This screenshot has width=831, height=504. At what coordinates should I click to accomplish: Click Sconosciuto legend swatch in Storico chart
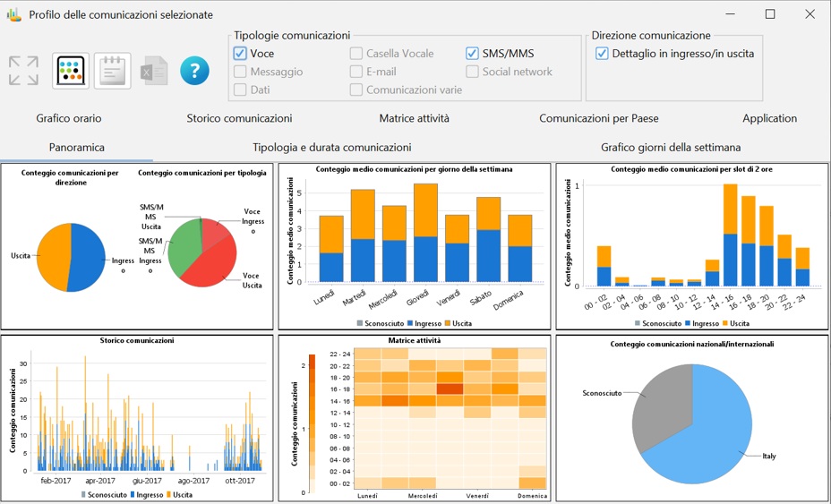tap(82, 495)
